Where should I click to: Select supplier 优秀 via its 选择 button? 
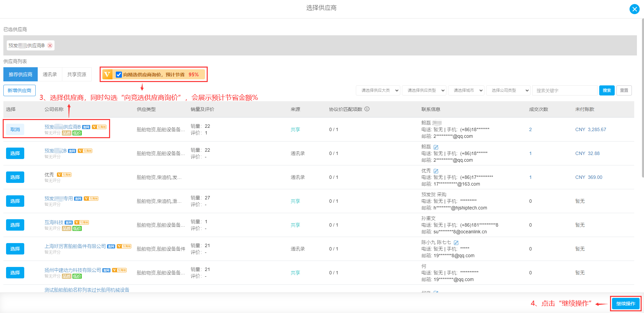(15, 177)
